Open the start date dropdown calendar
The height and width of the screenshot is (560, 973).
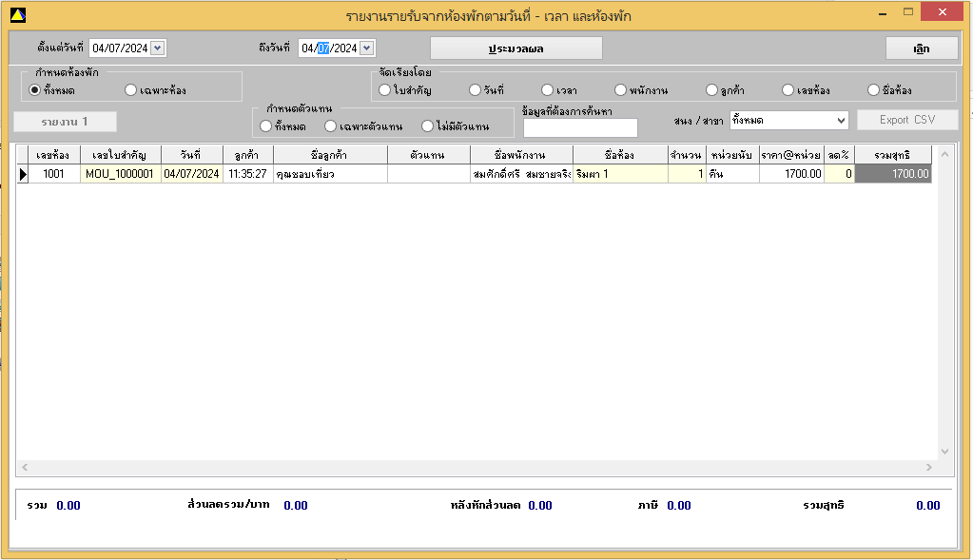pyautogui.click(x=158, y=48)
